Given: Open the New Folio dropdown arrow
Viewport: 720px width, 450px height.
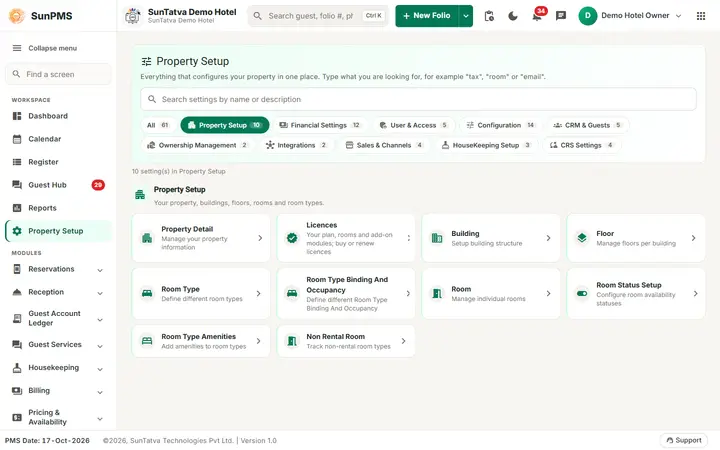Looking at the screenshot, I should click(x=466, y=16).
